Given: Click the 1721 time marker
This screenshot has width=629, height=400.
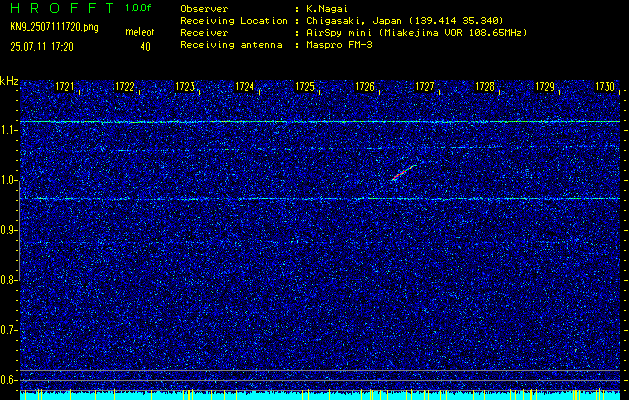Looking at the screenshot, I should click(x=64, y=87).
